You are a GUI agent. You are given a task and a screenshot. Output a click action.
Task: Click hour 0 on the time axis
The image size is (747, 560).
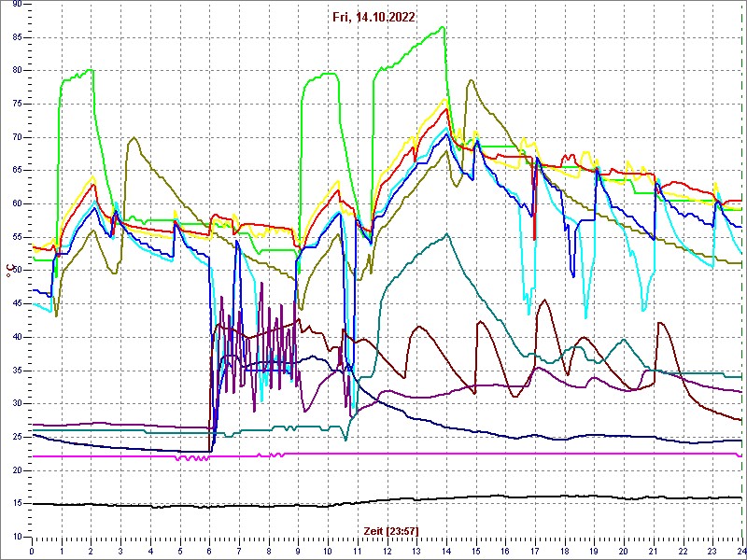click(x=32, y=551)
